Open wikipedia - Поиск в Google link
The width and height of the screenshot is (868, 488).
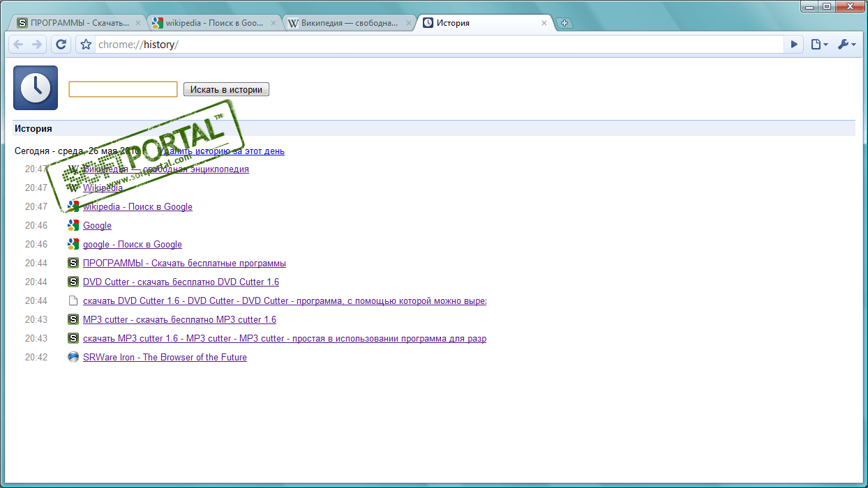[137, 206]
